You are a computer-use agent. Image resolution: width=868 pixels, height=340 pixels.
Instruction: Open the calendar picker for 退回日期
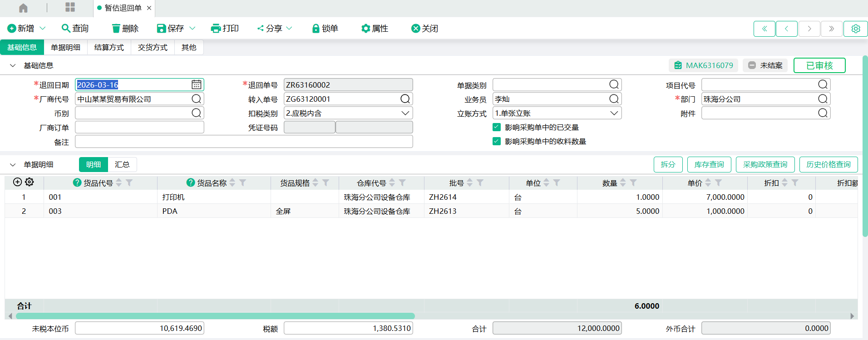pyautogui.click(x=196, y=84)
